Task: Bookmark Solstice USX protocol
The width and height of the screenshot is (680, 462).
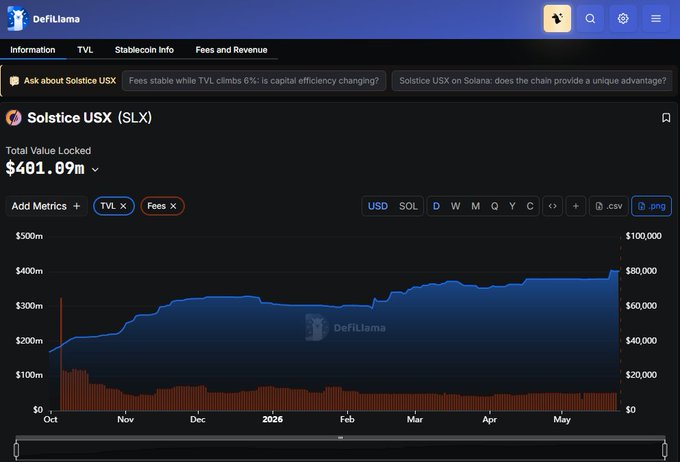Action: pos(666,118)
